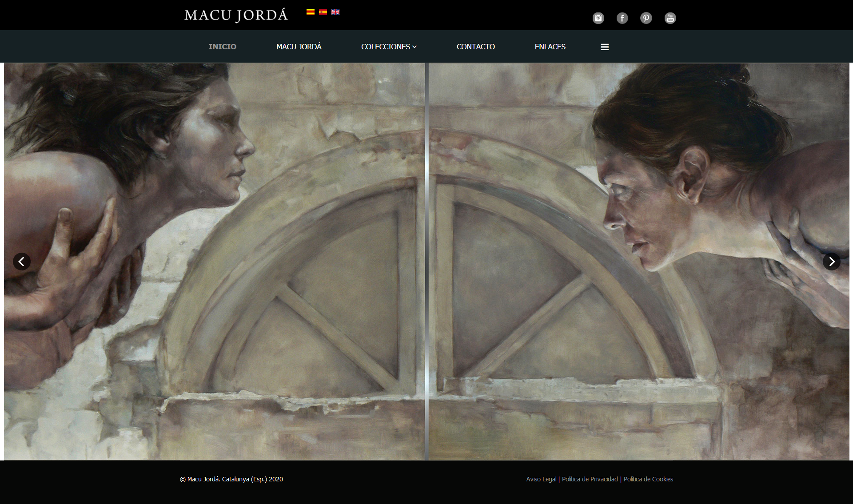Visit the Pinterest profile icon
853x504 pixels.
tap(646, 18)
